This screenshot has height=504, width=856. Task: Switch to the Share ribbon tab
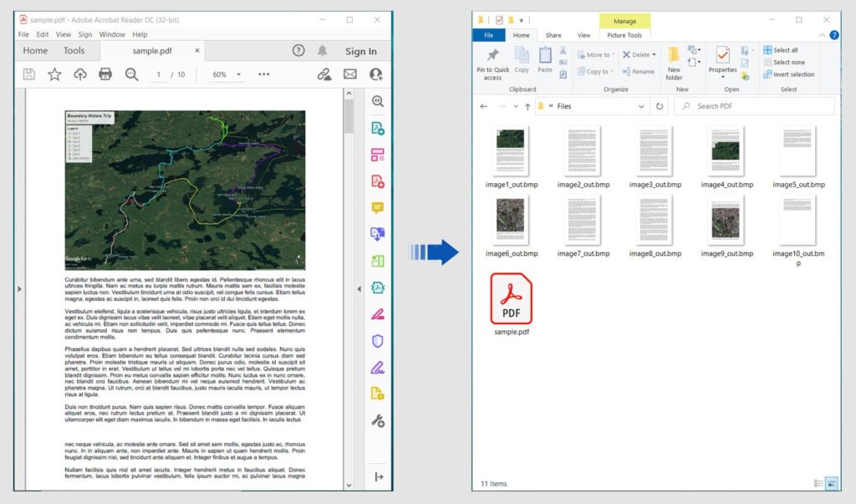point(553,35)
